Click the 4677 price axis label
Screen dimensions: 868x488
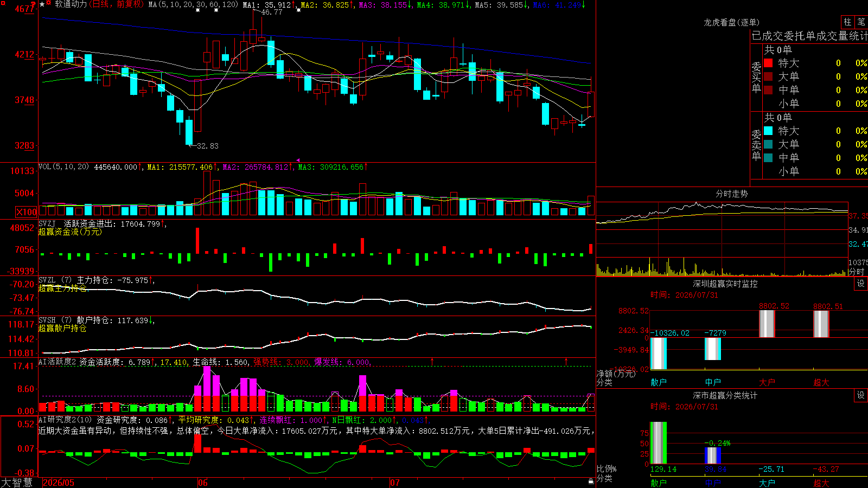[24, 9]
